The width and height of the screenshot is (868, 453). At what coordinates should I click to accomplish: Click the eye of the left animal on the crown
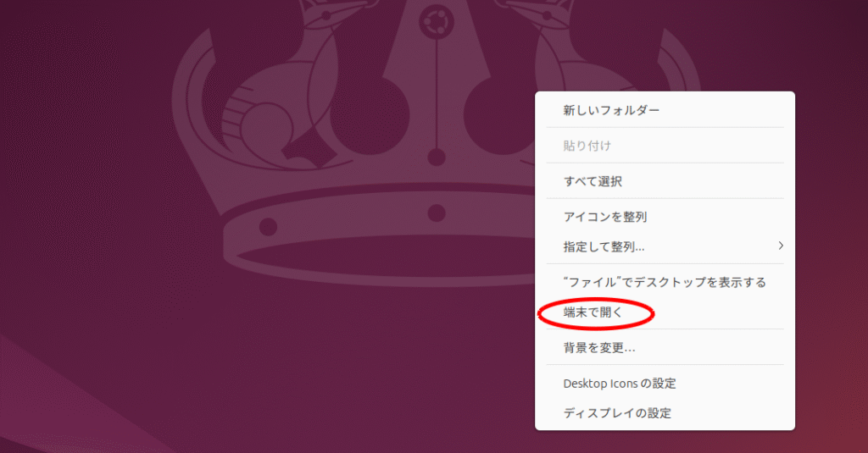(326, 15)
